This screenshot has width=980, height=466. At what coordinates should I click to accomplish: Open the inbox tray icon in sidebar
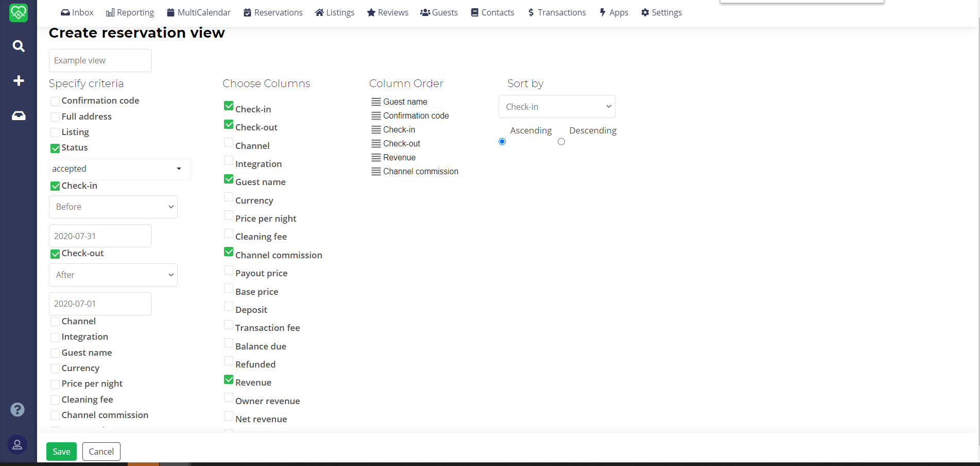tap(19, 115)
